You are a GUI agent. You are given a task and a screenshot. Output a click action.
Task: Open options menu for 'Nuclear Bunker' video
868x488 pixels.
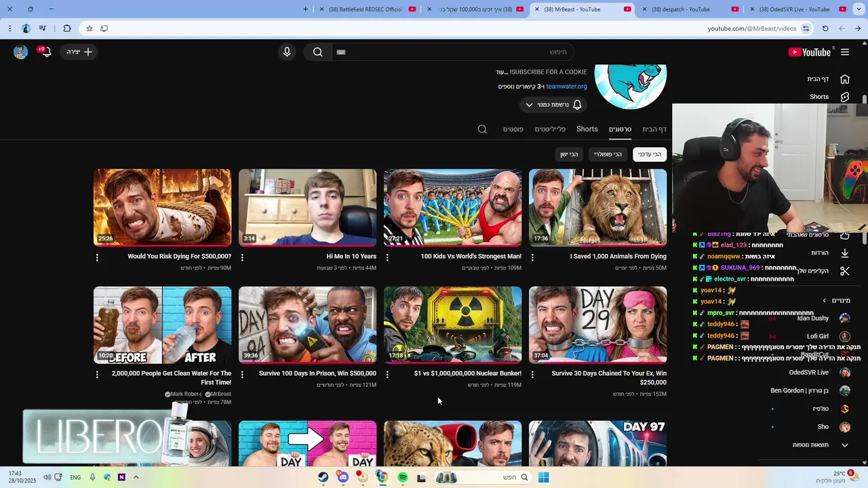[x=387, y=374]
